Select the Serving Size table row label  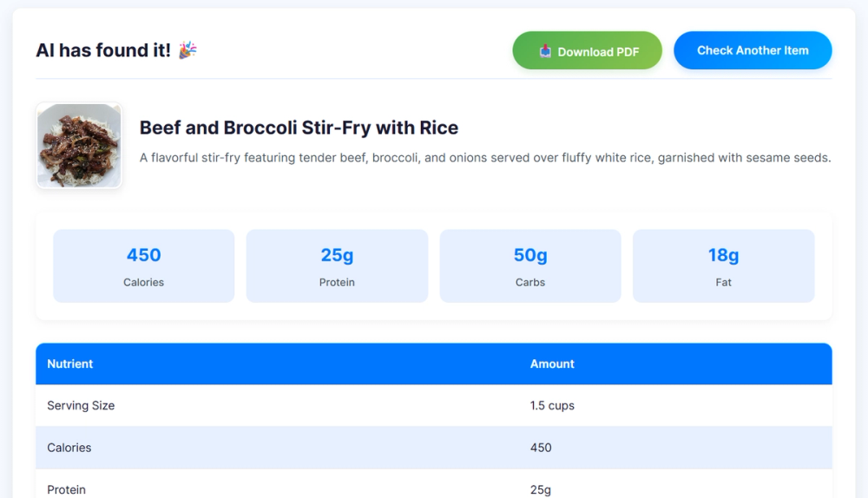(x=81, y=405)
